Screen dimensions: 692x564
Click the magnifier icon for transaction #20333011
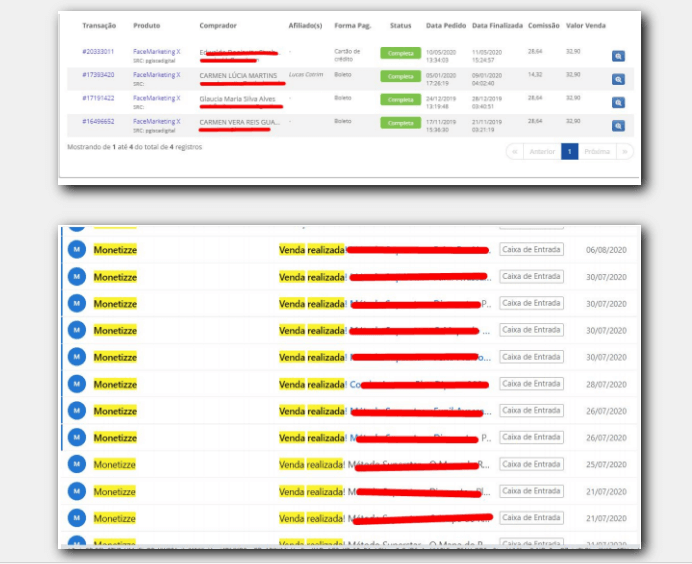(618, 57)
